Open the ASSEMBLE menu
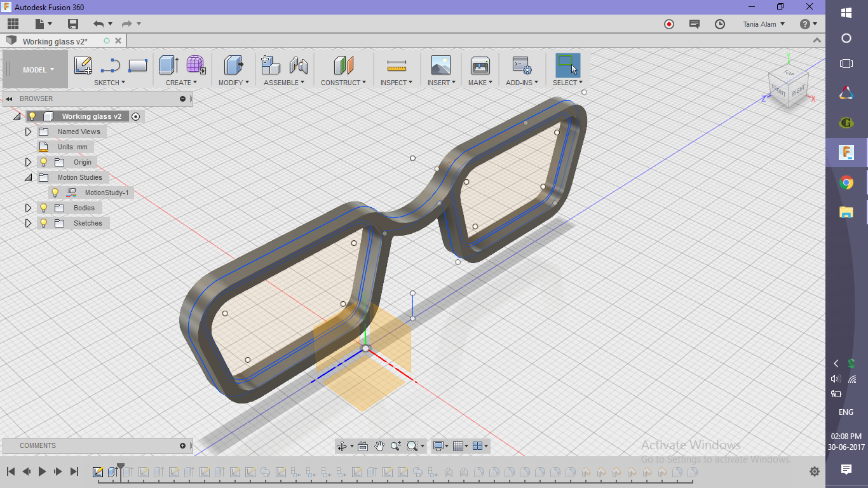Screen dimensions: 868x488 pos(284,83)
